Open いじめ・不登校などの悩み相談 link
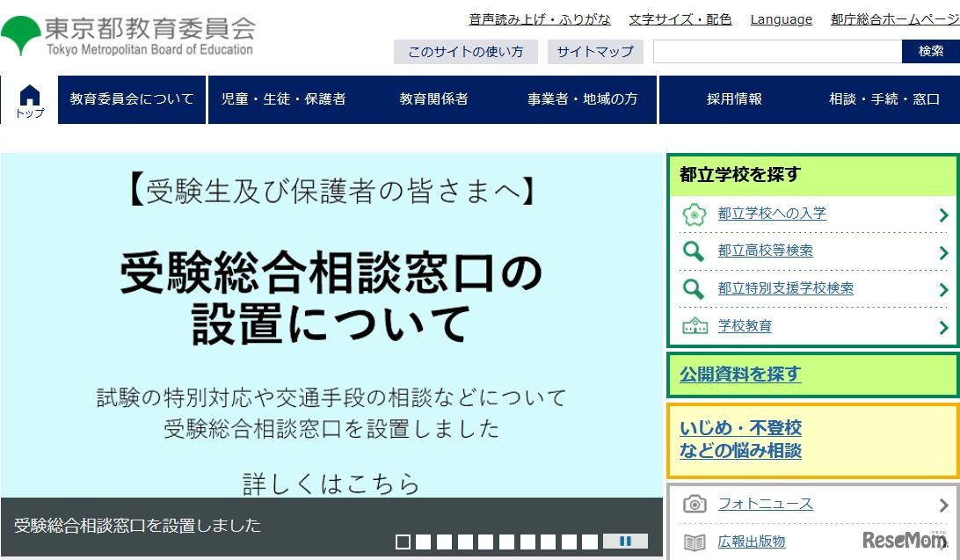This screenshot has height=560, width=960. pos(740,440)
